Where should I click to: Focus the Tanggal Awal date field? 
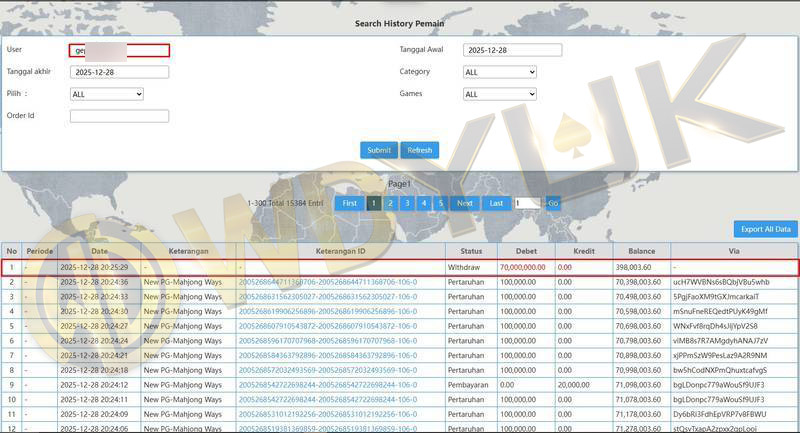pos(512,50)
